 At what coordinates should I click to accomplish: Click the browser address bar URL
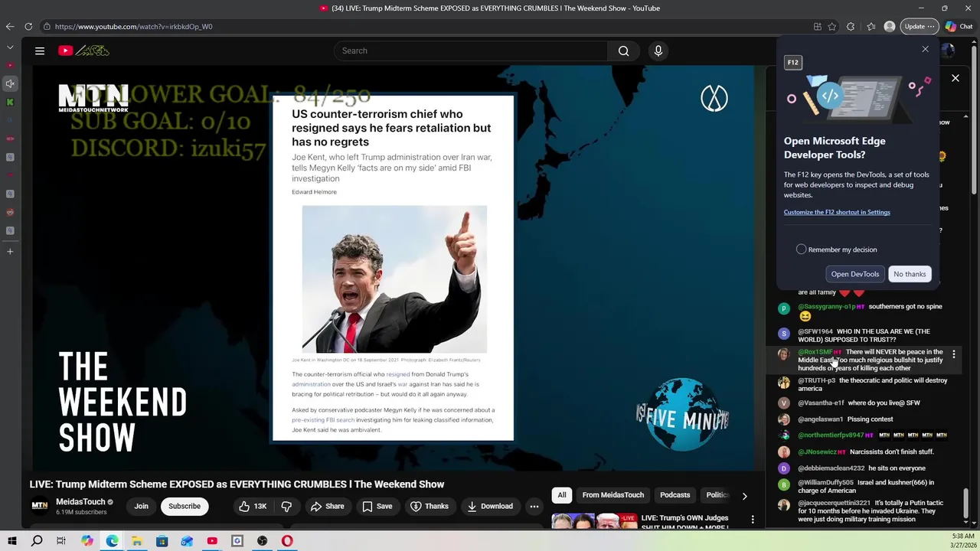pos(133,27)
